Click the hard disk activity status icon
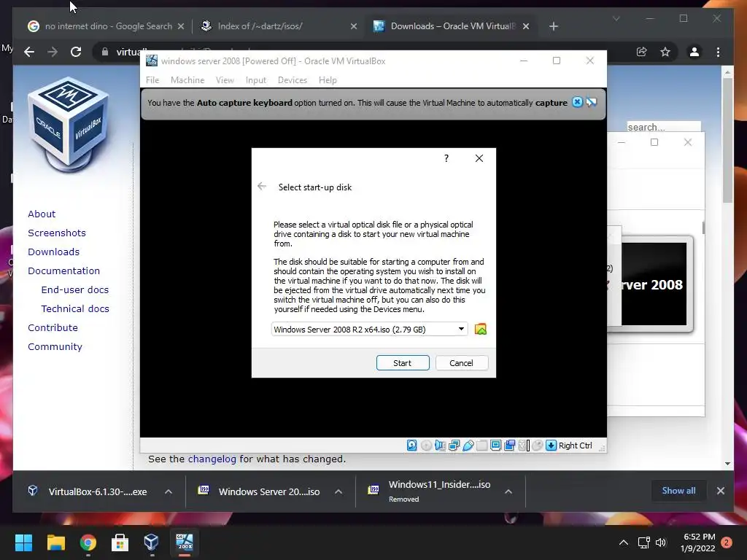747x560 pixels. 411,446
